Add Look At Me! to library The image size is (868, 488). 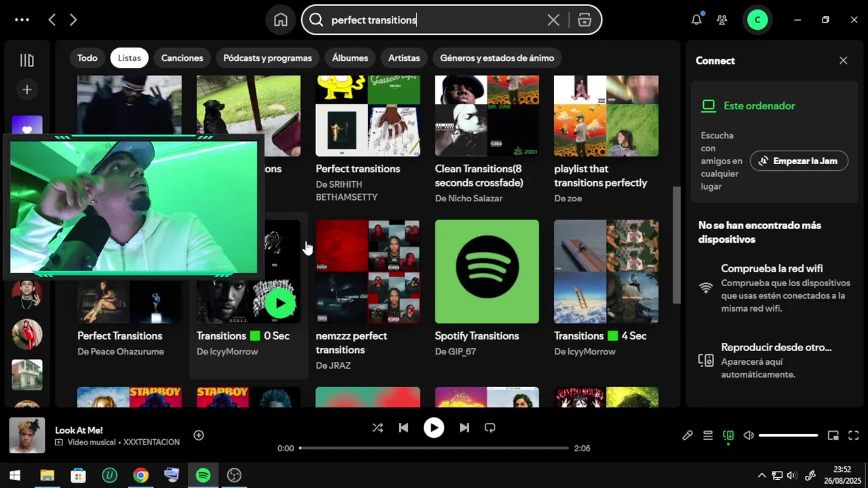199,435
